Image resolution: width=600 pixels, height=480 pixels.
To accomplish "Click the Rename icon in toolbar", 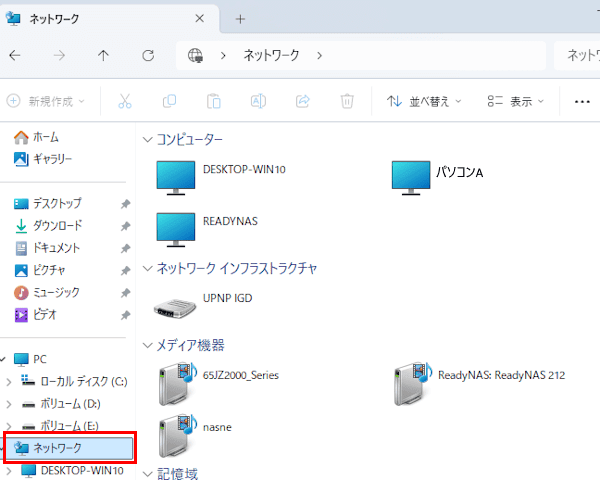I will (258, 101).
